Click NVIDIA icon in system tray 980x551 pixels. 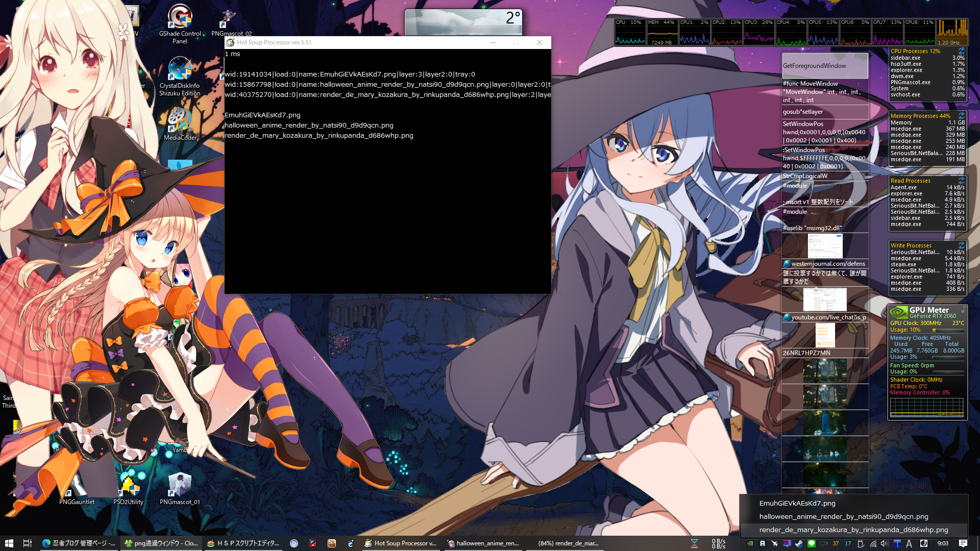pyautogui.click(x=750, y=543)
